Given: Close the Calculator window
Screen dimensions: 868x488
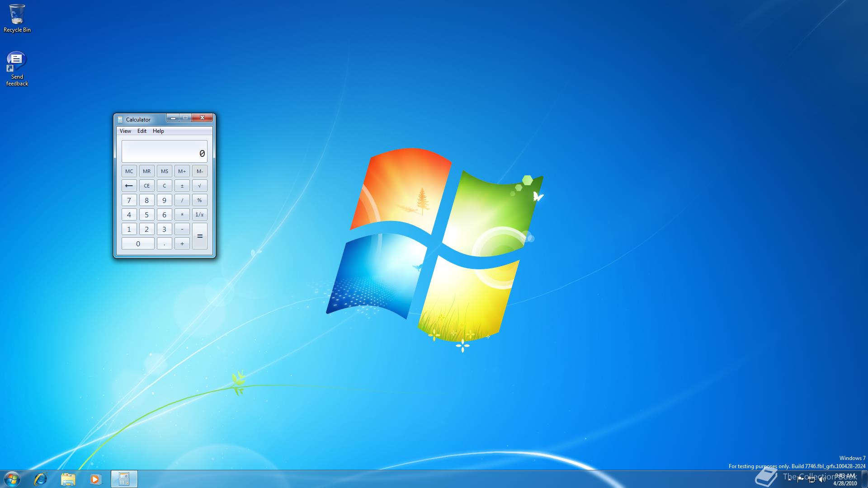Looking at the screenshot, I should tap(202, 118).
